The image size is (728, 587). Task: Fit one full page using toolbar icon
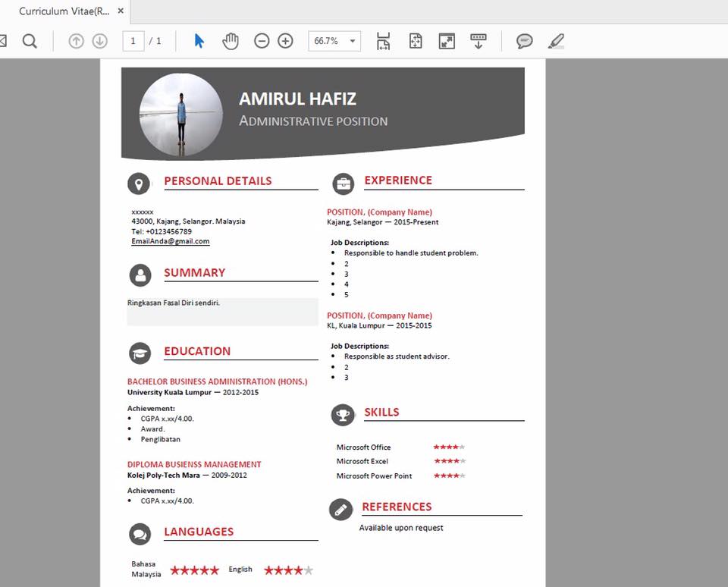tap(416, 41)
